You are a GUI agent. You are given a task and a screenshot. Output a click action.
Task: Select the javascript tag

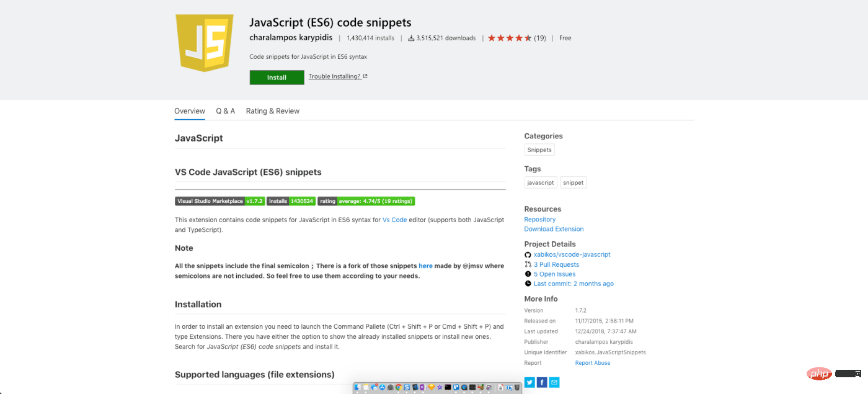pyautogui.click(x=541, y=182)
